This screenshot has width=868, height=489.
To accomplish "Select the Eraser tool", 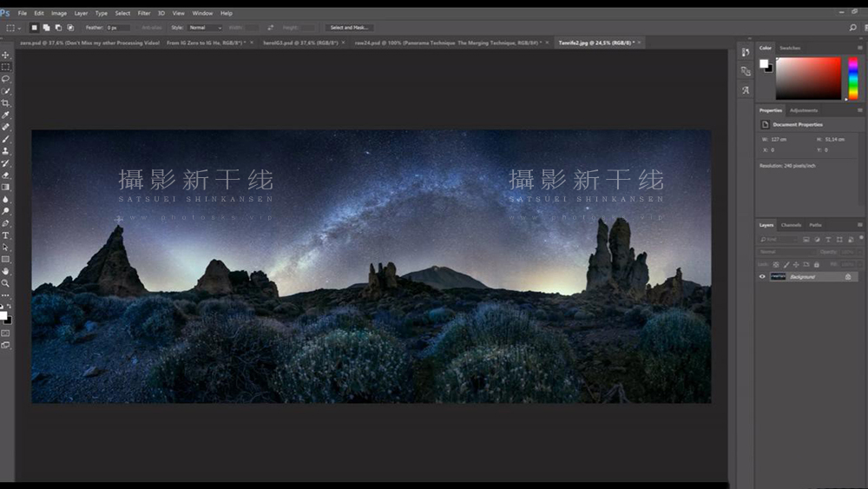I will (5, 175).
